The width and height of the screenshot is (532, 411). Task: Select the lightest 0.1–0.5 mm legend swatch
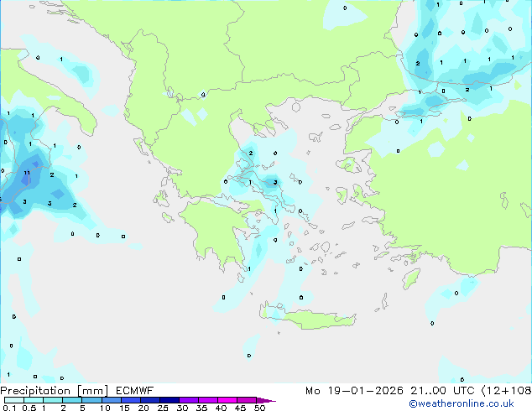(x=14, y=400)
